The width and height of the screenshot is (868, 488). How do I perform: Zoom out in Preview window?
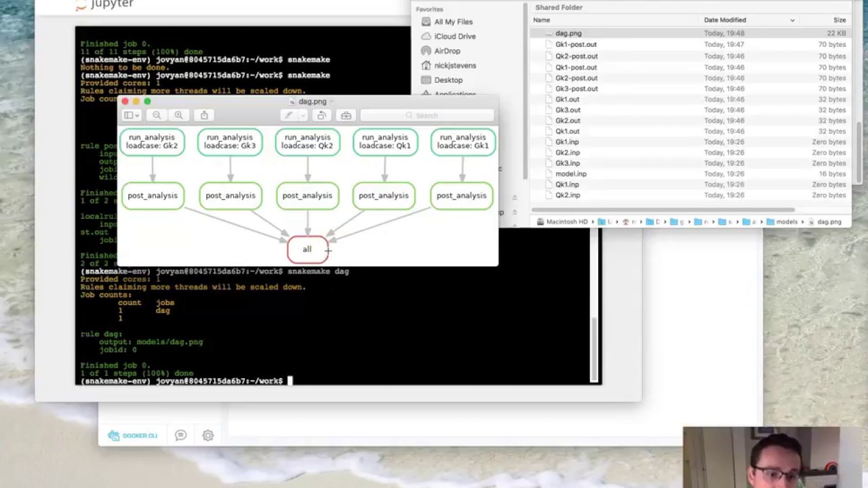[157, 115]
